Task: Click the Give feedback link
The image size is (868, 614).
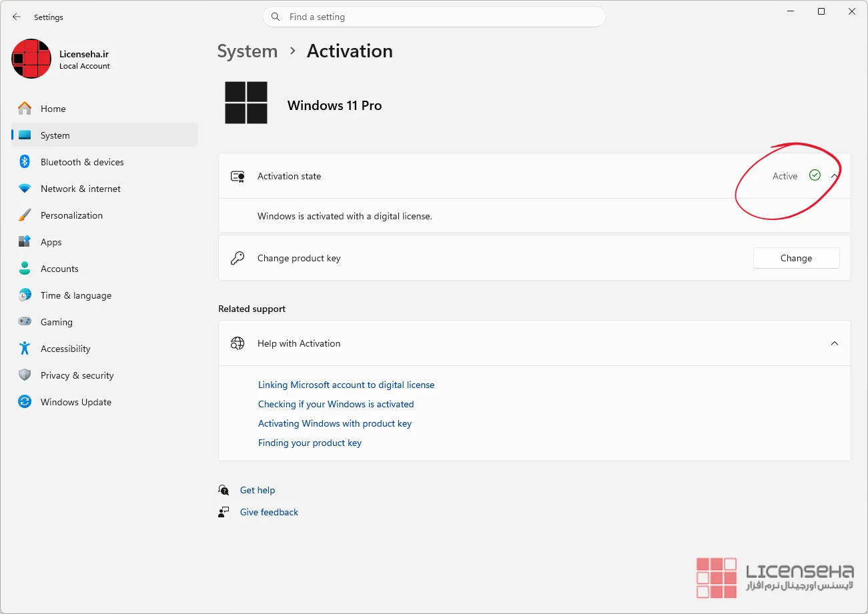Action: coord(269,512)
